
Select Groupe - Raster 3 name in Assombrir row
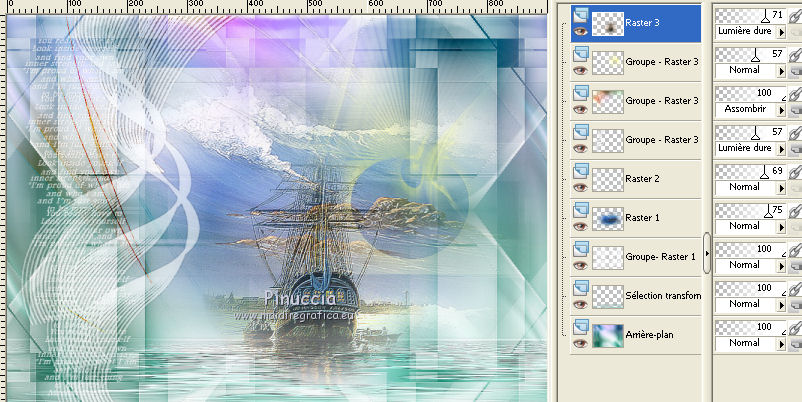click(662, 101)
